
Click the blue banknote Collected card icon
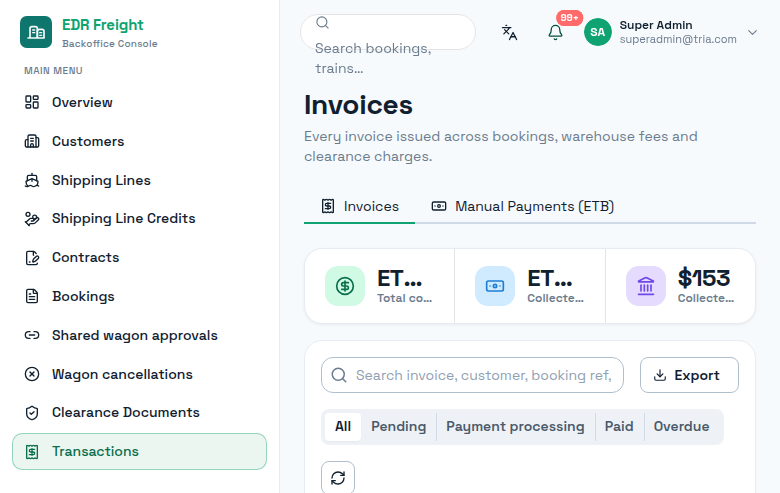pyautogui.click(x=495, y=286)
